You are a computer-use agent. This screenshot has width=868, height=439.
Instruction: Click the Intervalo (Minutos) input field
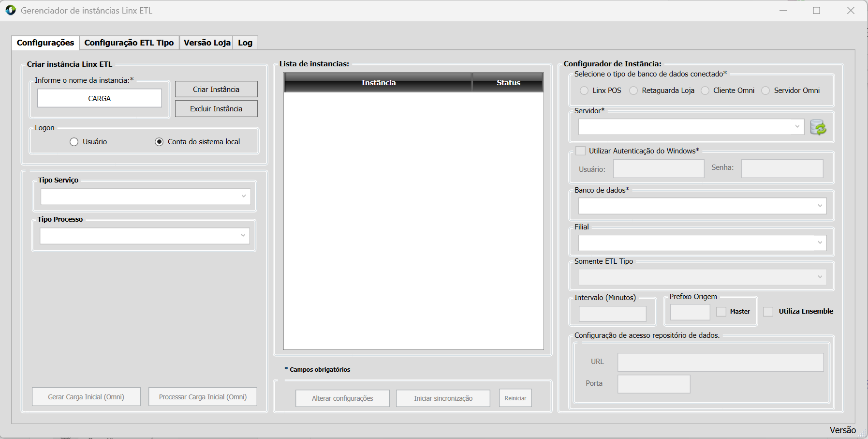click(x=613, y=314)
